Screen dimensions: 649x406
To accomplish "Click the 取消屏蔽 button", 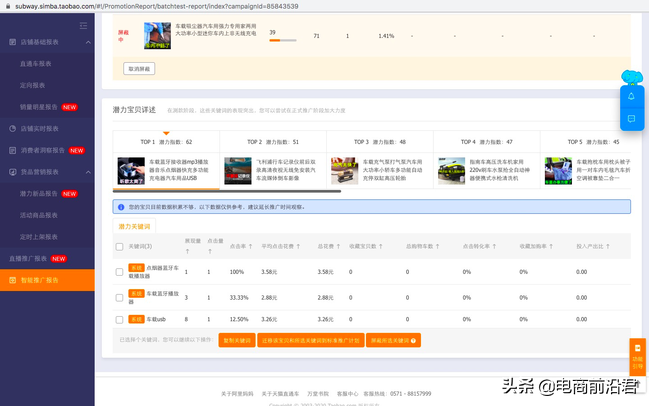I will 139,69.
